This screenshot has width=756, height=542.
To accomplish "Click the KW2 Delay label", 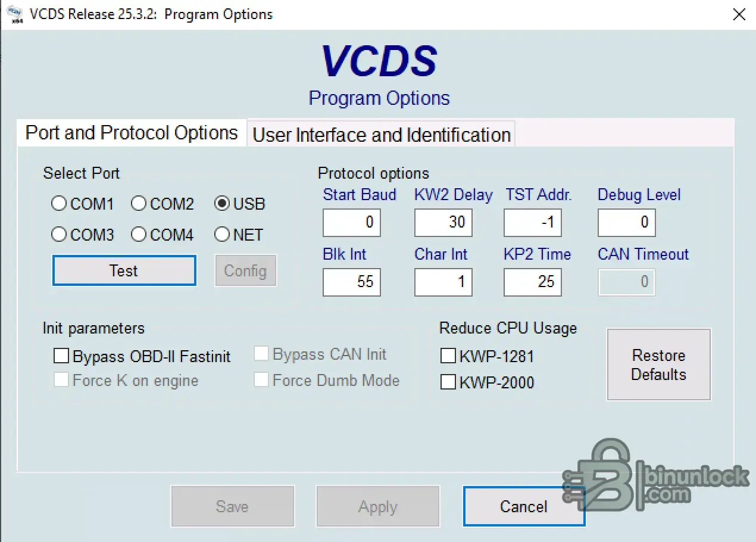I will (454, 195).
